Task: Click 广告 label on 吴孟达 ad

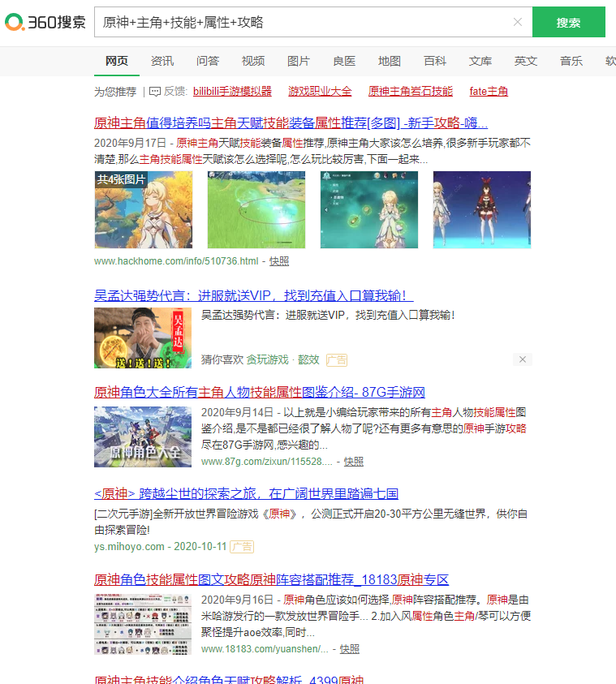Action: tap(336, 360)
